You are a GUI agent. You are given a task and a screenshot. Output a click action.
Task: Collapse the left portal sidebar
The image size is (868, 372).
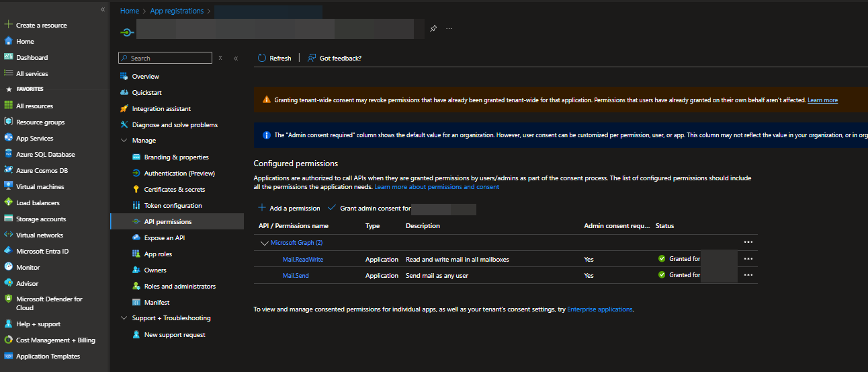click(102, 9)
